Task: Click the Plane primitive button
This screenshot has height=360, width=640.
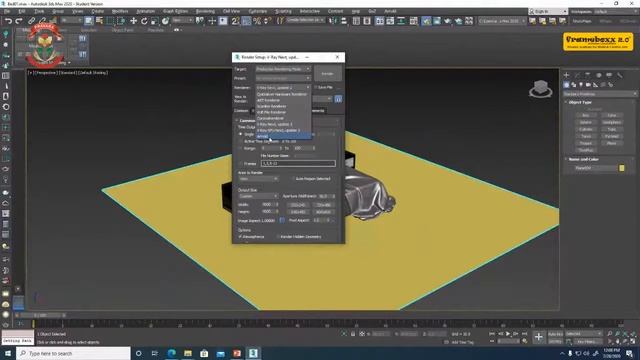Action: 611,143
